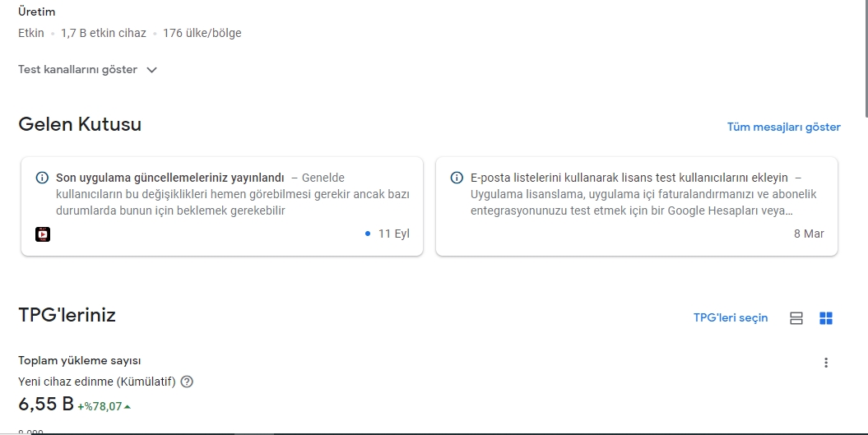Click the vertical scrollbar thumb on the right
Screen dimensions: 868x435
pos(866,58)
